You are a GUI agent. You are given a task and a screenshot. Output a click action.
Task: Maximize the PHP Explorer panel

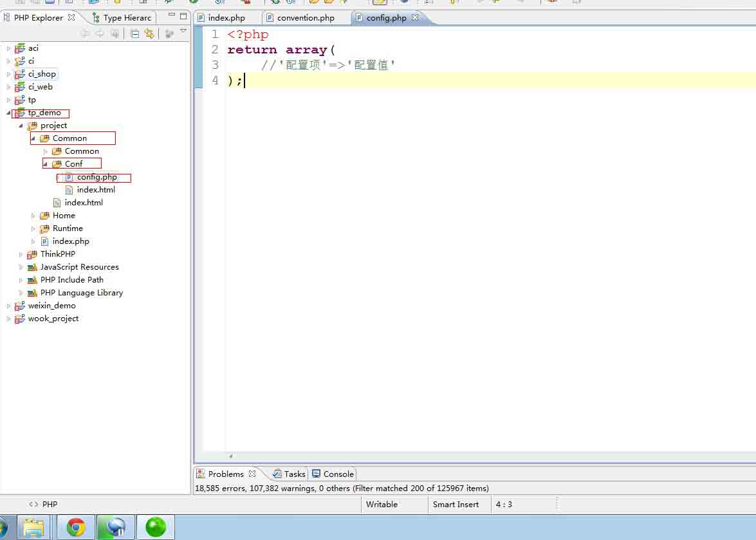[x=183, y=16]
